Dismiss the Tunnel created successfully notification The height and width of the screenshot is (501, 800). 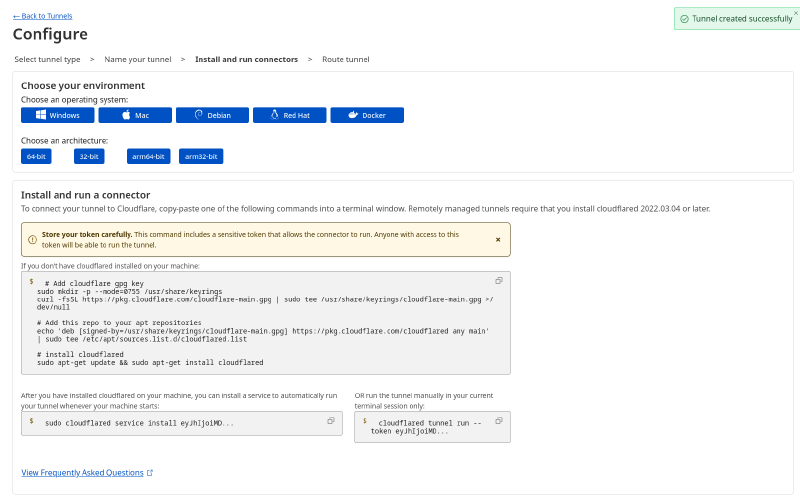[795, 13]
